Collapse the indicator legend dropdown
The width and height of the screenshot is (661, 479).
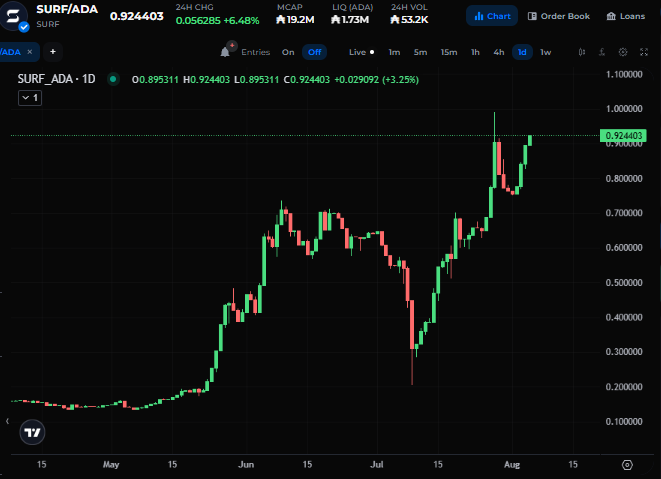(30, 98)
